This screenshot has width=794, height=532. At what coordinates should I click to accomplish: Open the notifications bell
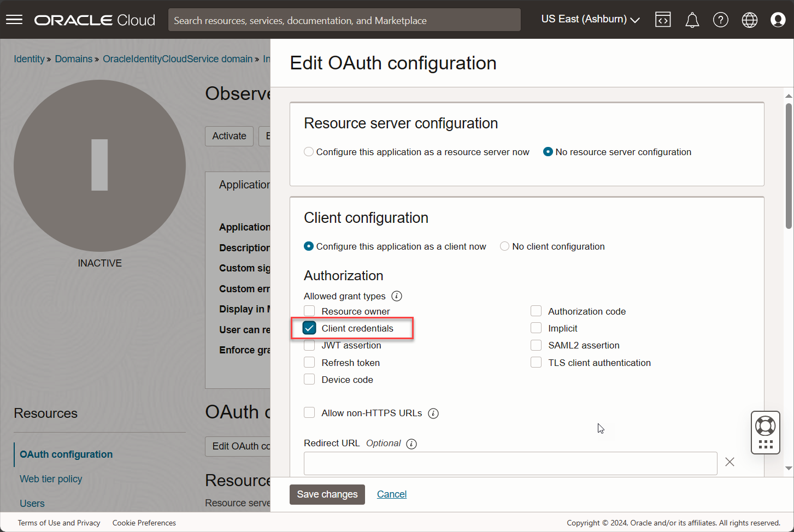tap(692, 19)
